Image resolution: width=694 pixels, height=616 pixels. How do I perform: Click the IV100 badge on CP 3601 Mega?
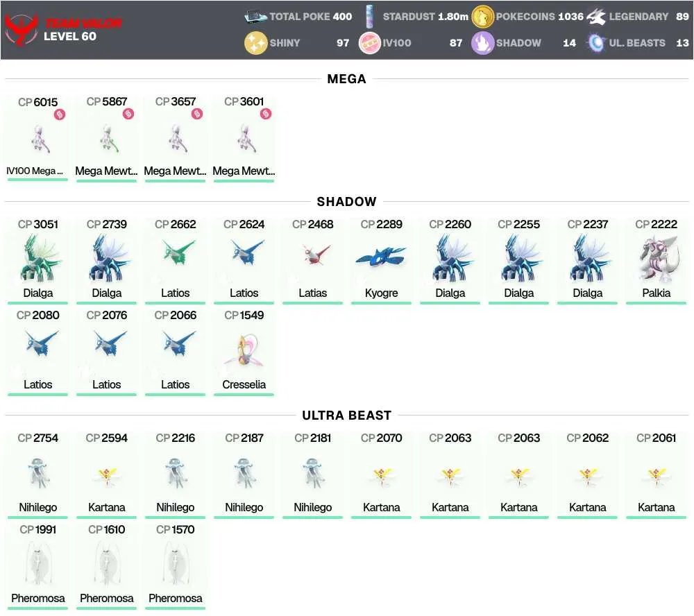coord(266,114)
